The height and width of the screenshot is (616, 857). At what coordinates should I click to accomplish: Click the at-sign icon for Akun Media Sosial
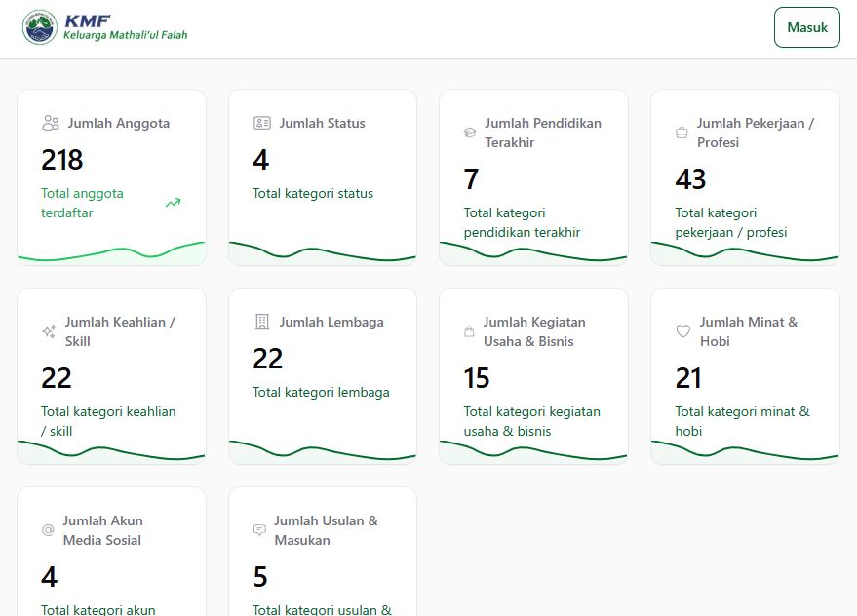48,530
